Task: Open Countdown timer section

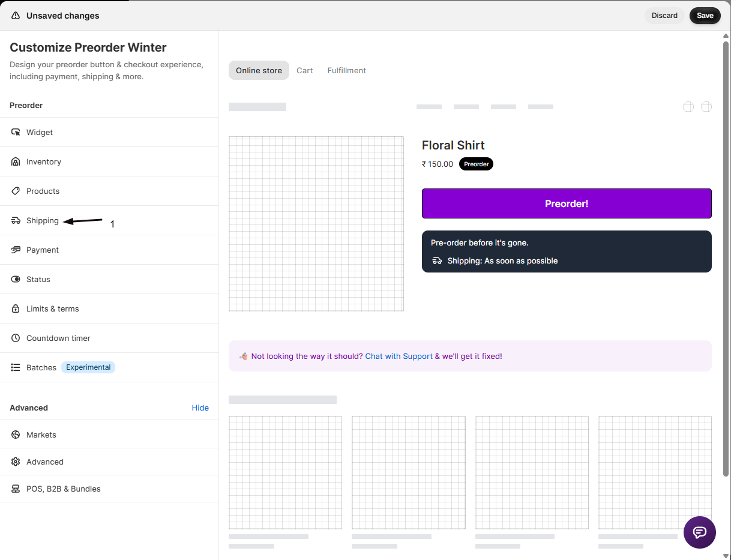Action: point(109,338)
